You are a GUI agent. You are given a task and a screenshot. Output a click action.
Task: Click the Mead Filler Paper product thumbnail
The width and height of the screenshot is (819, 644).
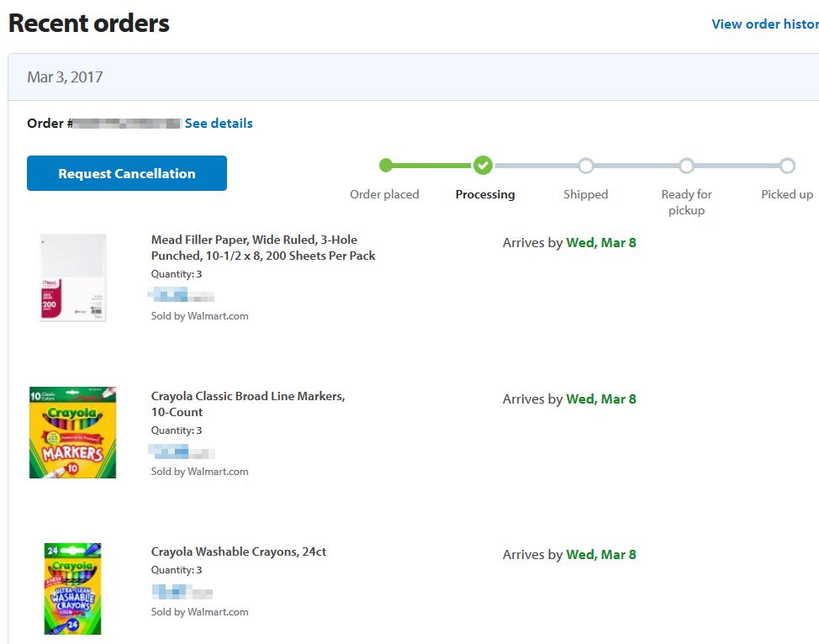pyautogui.click(x=72, y=277)
